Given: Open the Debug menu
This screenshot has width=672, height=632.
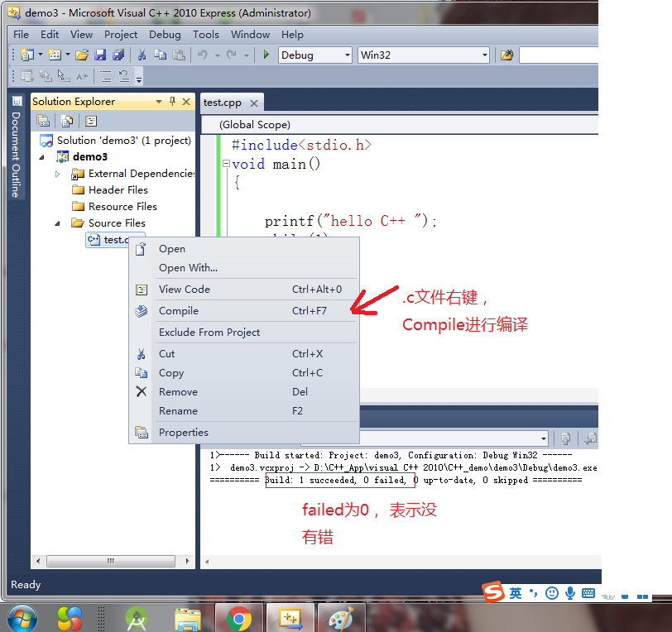Looking at the screenshot, I should 165,34.
